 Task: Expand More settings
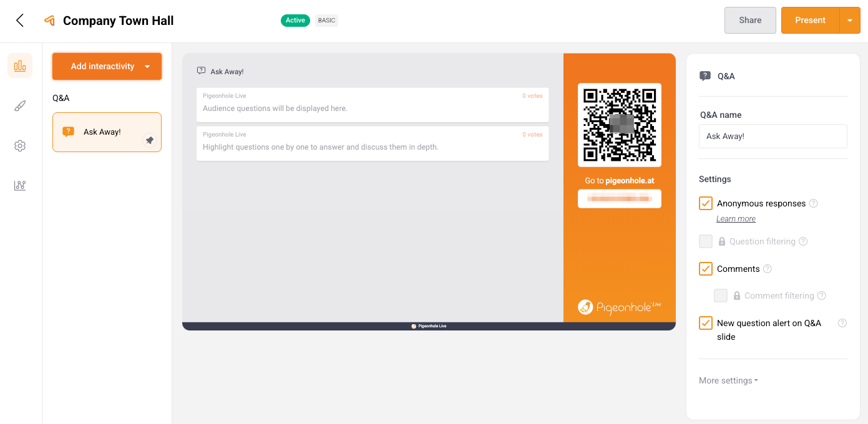click(x=728, y=380)
